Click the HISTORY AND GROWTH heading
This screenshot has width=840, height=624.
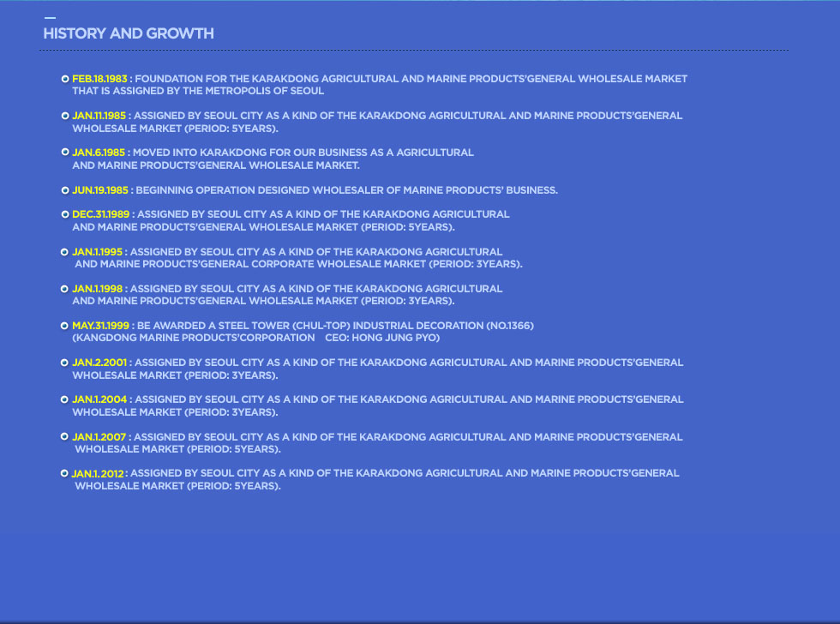coord(129,33)
